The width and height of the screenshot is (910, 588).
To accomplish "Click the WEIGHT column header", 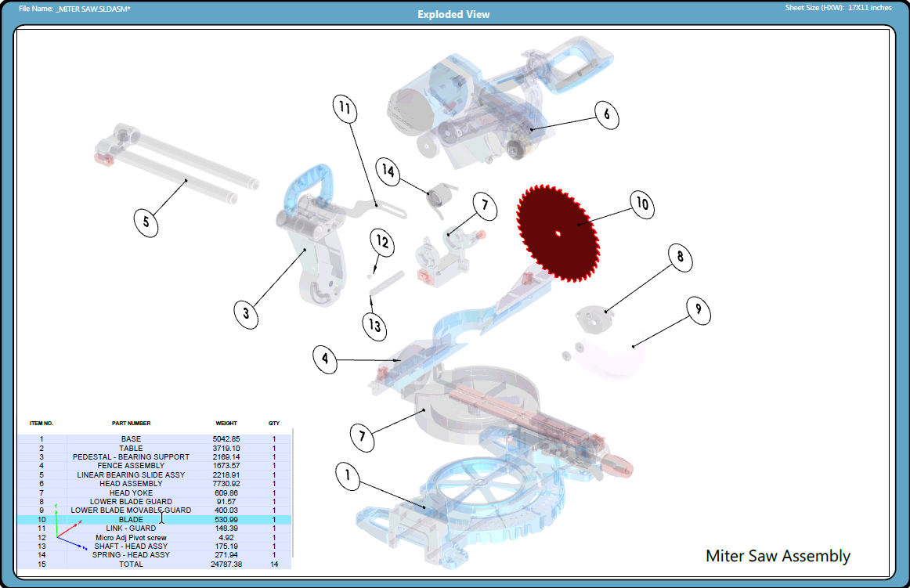I will pyautogui.click(x=226, y=423).
